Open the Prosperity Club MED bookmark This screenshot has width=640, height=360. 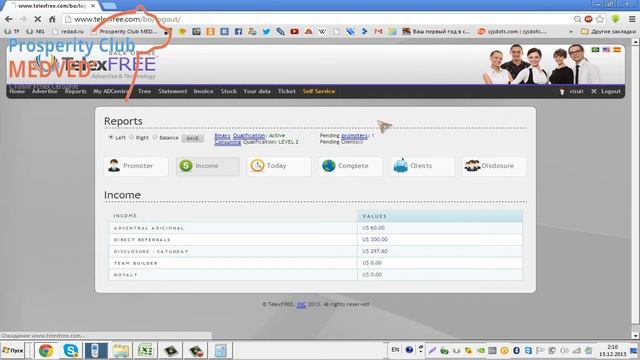(x=125, y=31)
